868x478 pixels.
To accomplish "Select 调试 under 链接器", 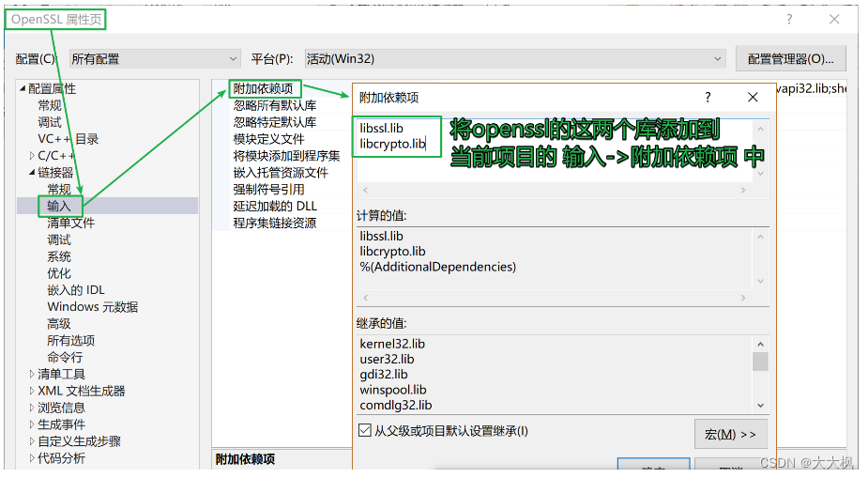I will click(59, 239).
